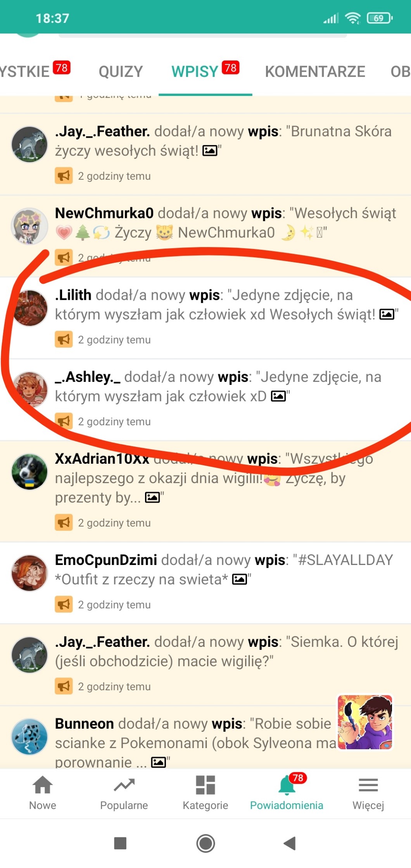411x868 pixels.
Task: Open the Więcej hamburger menu
Action: click(368, 785)
